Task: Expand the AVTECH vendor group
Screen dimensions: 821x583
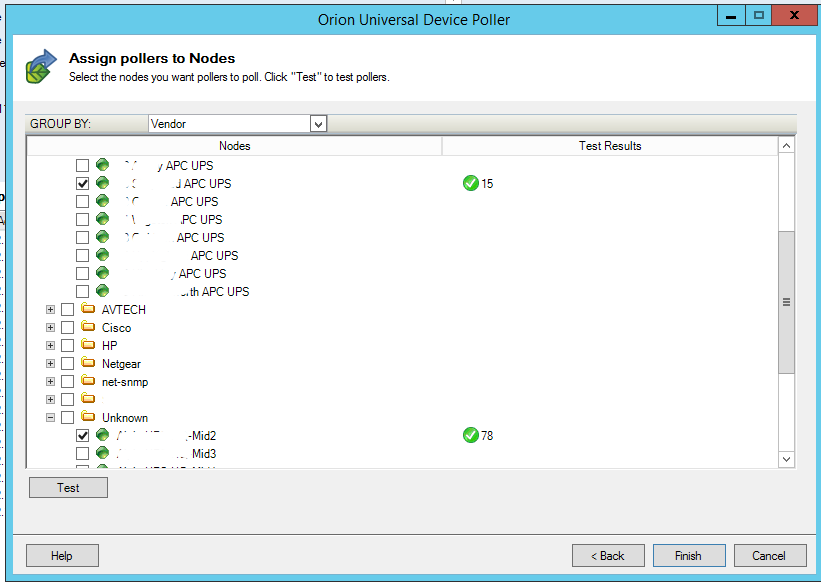Action: pyautogui.click(x=50, y=310)
